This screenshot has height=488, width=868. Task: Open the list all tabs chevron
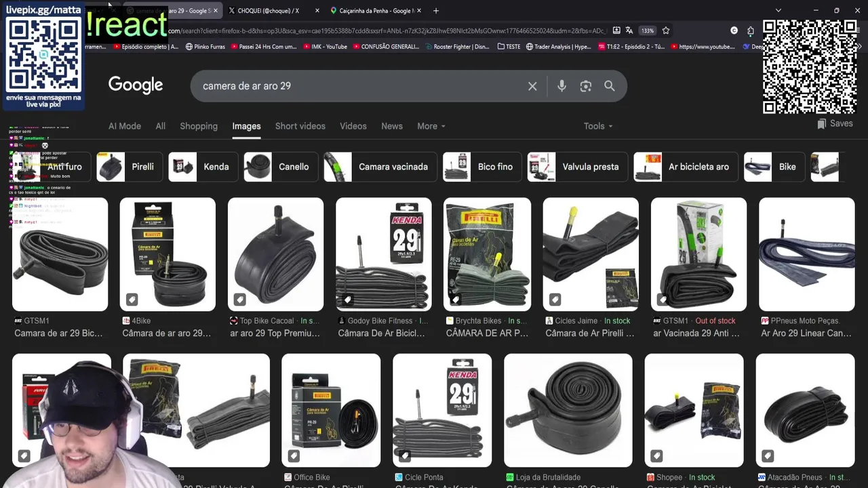click(778, 11)
